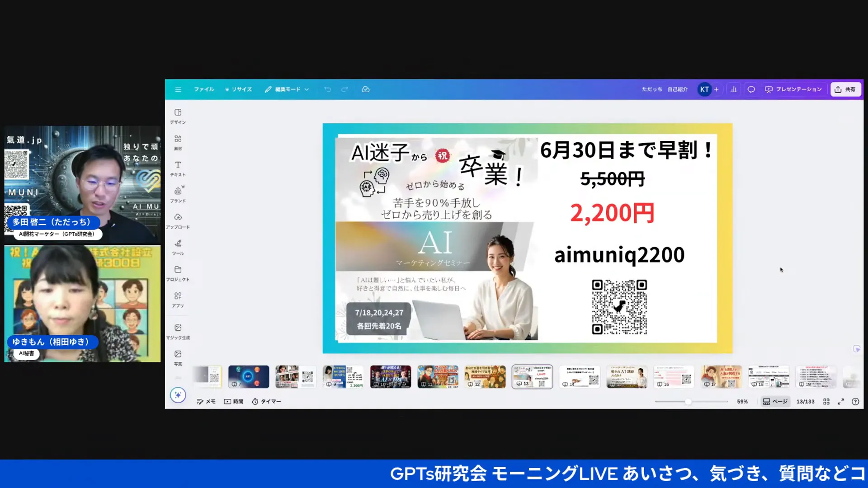Click the cloud save status icon
This screenshot has width=868, height=488.
click(366, 89)
